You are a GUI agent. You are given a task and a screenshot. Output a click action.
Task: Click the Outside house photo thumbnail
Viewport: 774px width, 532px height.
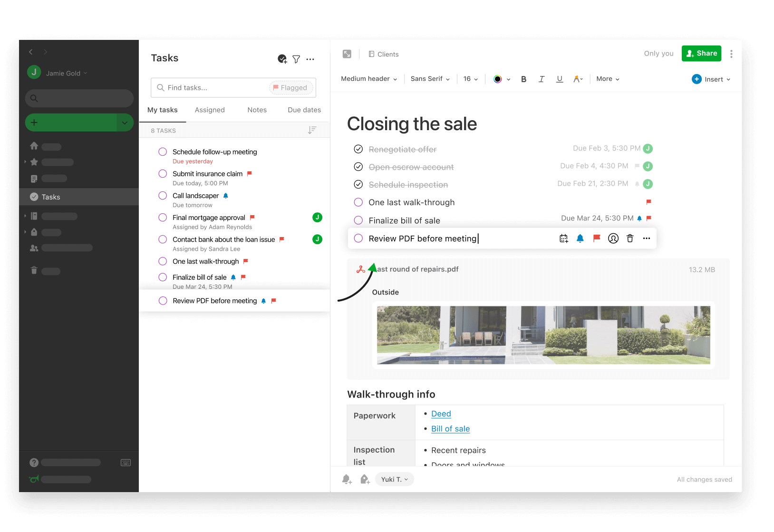coord(543,335)
